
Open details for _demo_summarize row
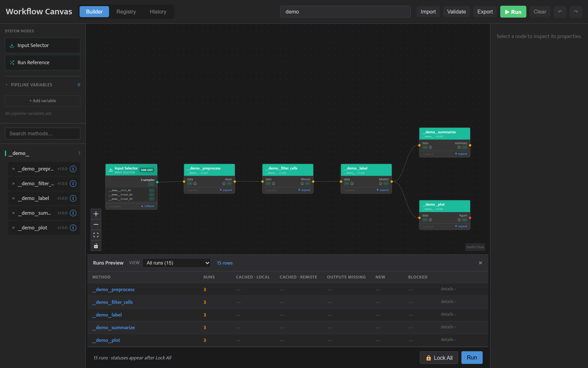pyautogui.click(x=448, y=327)
